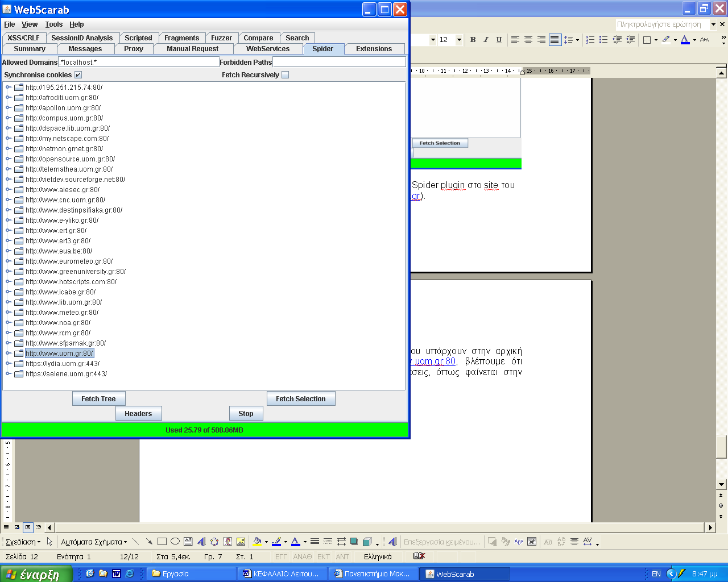728x582 pixels.
Task: Choose line style in drawing toolbar
Action: pos(315,542)
